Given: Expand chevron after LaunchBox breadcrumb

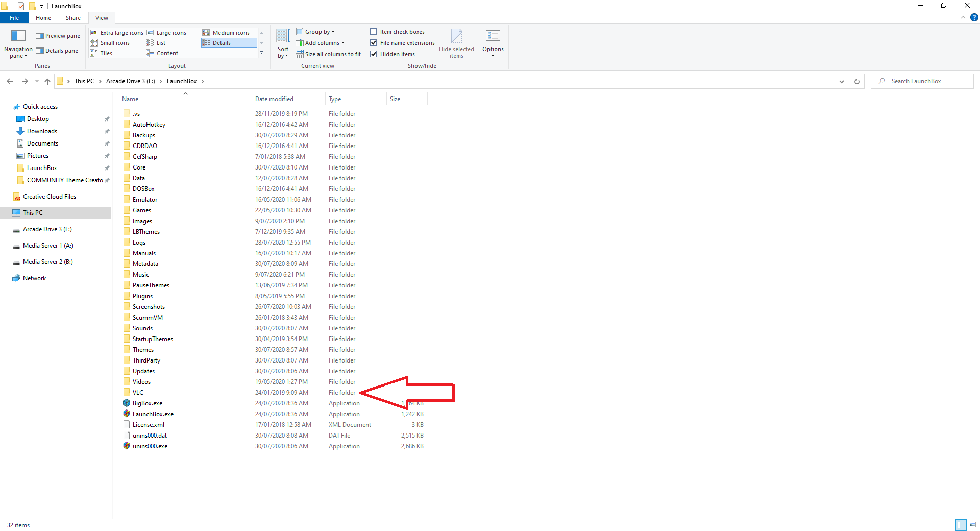Looking at the screenshot, I should coord(203,81).
